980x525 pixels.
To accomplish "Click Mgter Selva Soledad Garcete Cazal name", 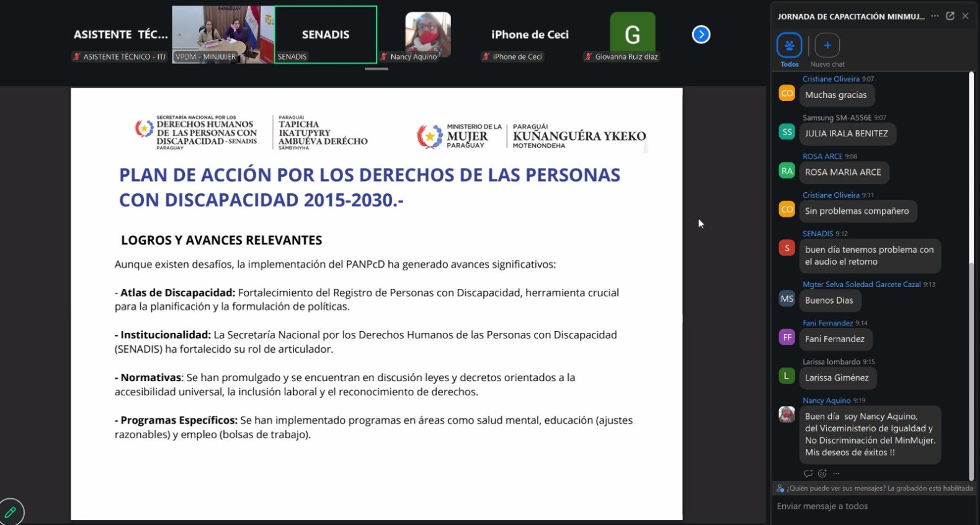I will [862, 285].
